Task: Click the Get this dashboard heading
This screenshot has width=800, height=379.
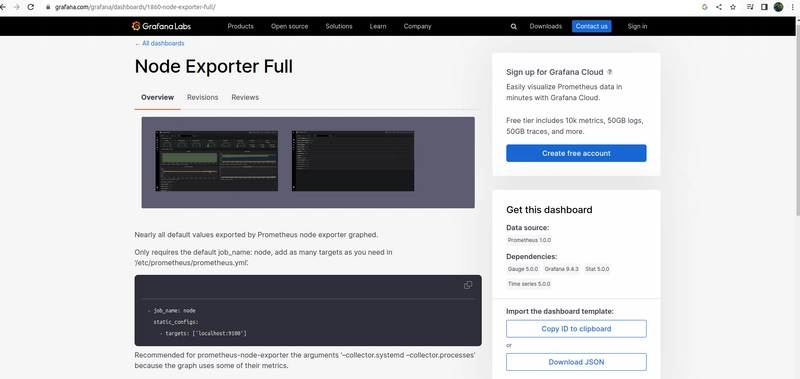Action: (x=549, y=210)
